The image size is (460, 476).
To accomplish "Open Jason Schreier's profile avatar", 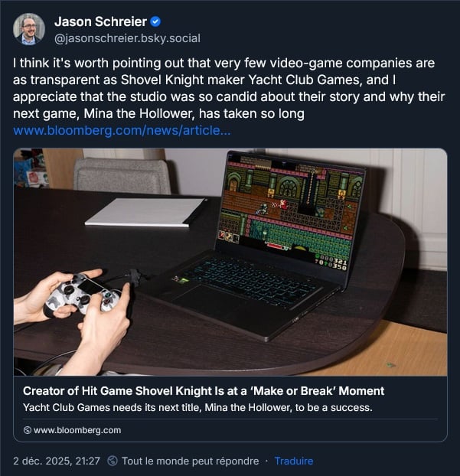I will click(x=29, y=29).
